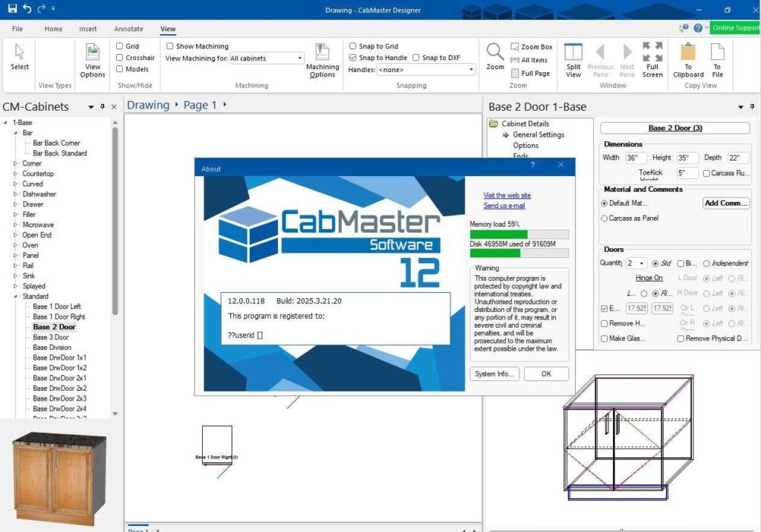Copy the view To Clipboard

[688, 59]
